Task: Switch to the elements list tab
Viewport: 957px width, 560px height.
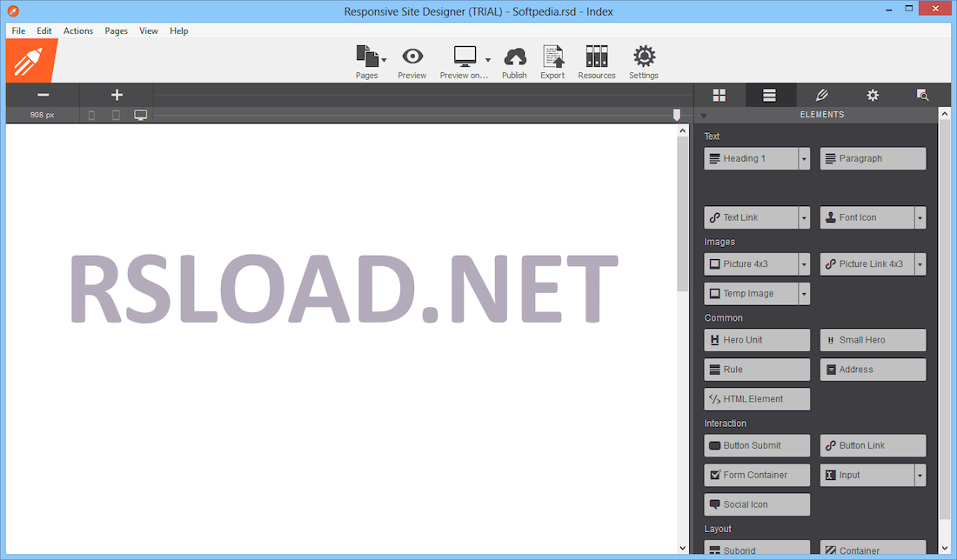Action: pyautogui.click(x=770, y=95)
